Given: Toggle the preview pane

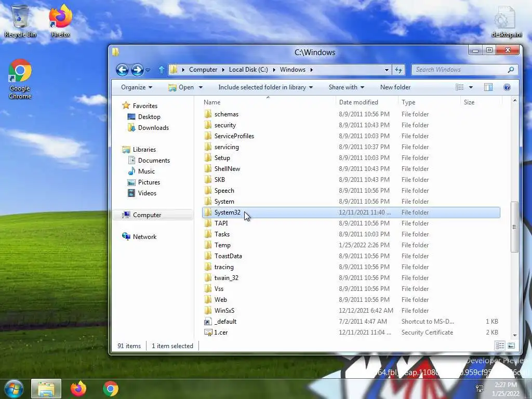Looking at the screenshot, I should 488,87.
